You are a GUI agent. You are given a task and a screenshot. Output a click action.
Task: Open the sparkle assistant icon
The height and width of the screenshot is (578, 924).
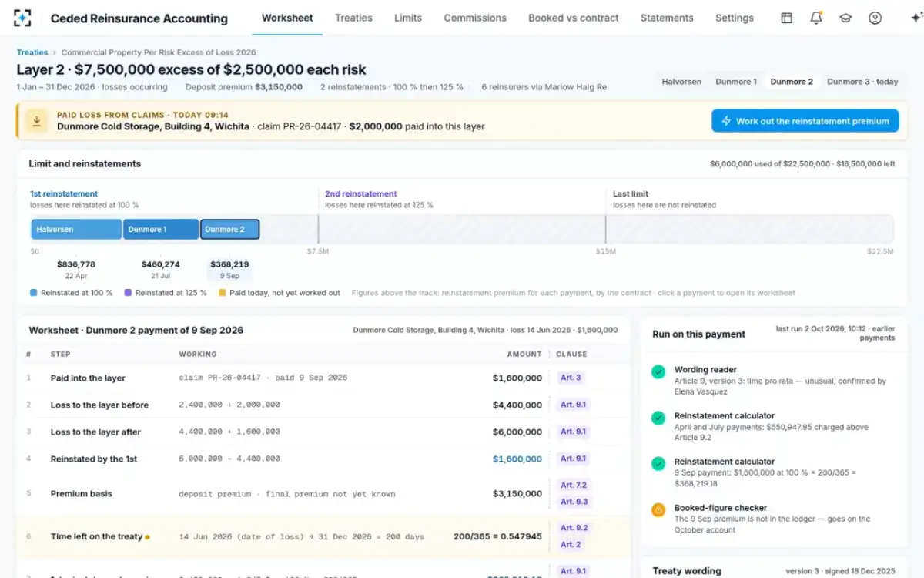point(916,18)
